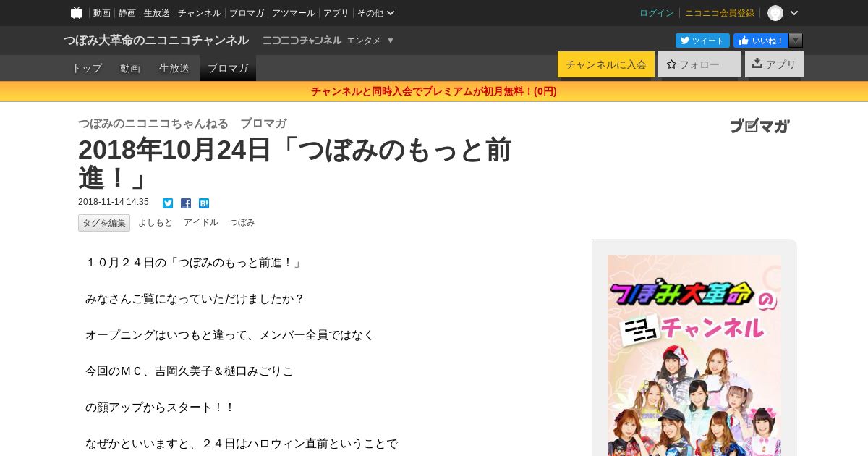This screenshot has height=456, width=868.
Task: Click the Facebook いいね！ button
Action: click(x=761, y=41)
